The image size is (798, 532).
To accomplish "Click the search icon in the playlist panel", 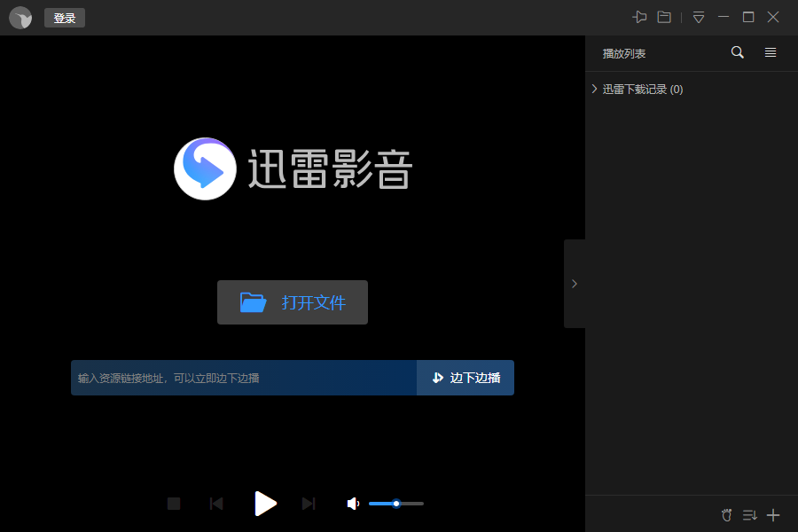I will (x=737, y=52).
